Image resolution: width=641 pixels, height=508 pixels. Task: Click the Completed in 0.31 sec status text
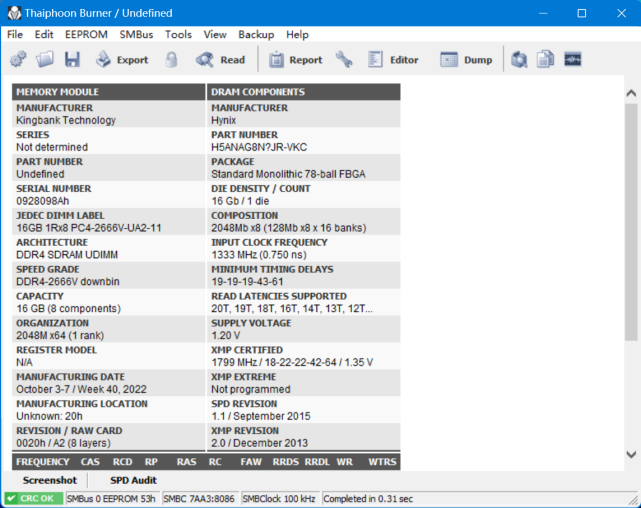[x=368, y=499]
